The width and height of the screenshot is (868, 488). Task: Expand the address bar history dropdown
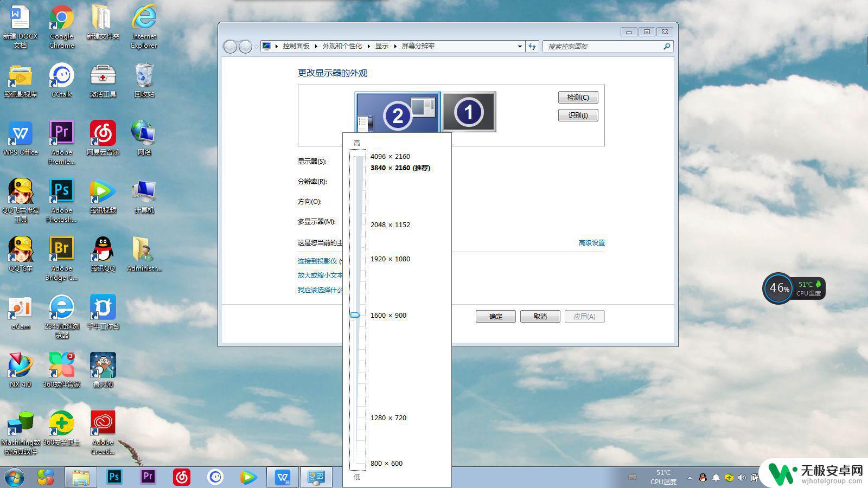pos(520,47)
